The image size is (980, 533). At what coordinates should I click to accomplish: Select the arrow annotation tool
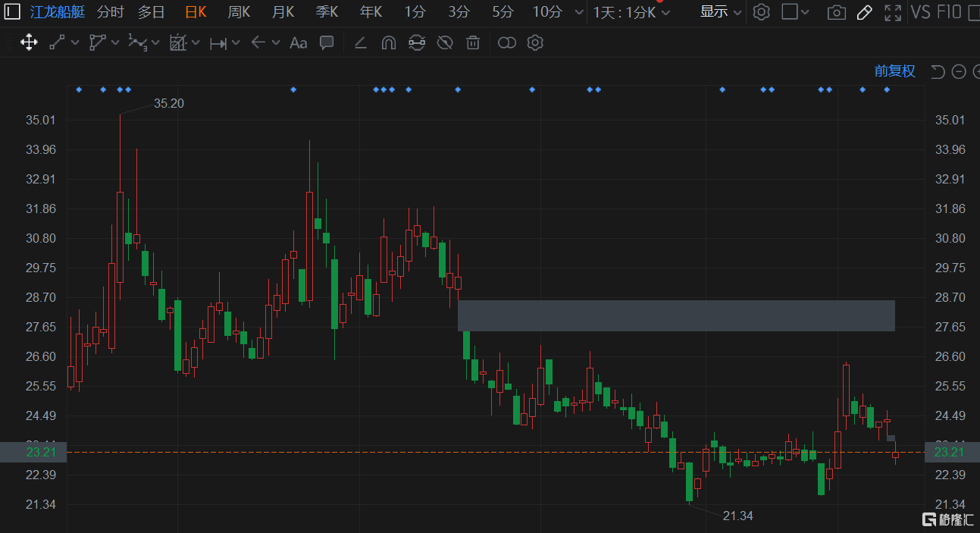point(258,42)
